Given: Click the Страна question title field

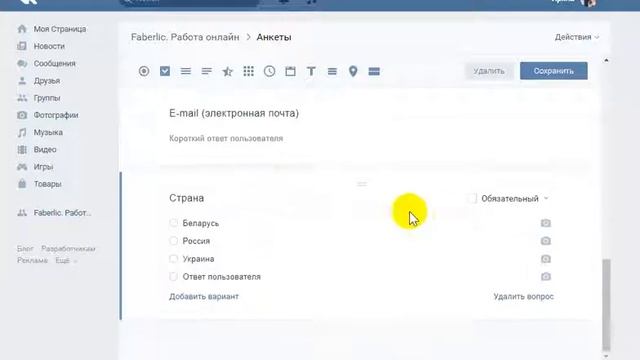Looking at the screenshot, I should [187, 198].
